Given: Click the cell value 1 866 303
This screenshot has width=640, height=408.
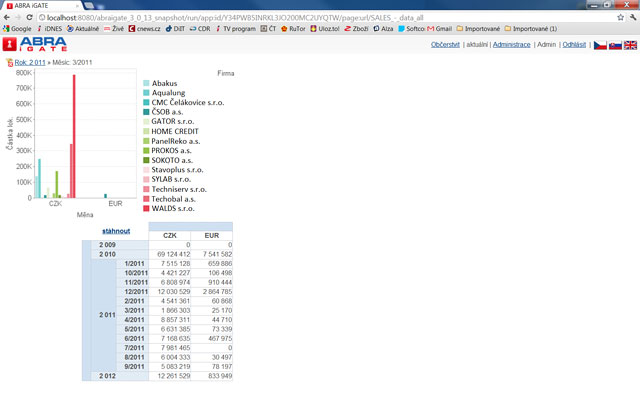Looking at the screenshot, I should point(170,310).
